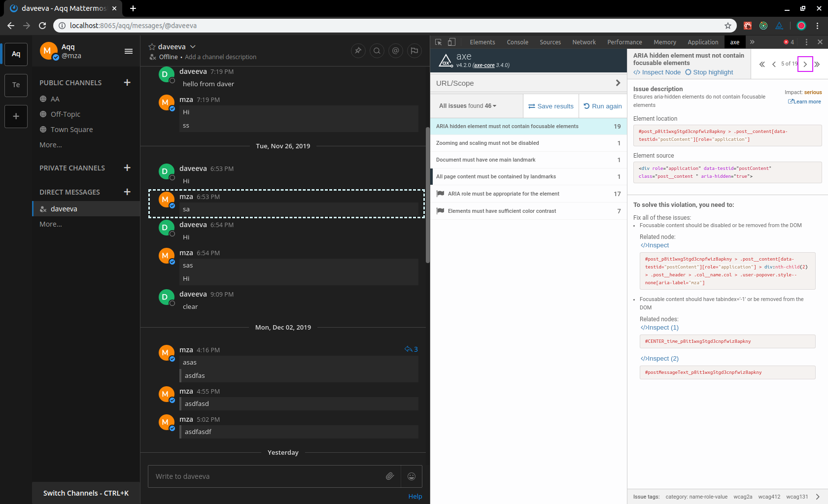Open channel search with the magnifier icon

377,51
